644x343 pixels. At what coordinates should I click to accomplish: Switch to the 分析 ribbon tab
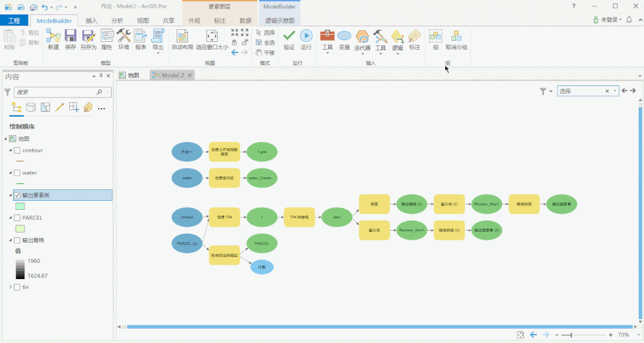click(x=117, y=20)
